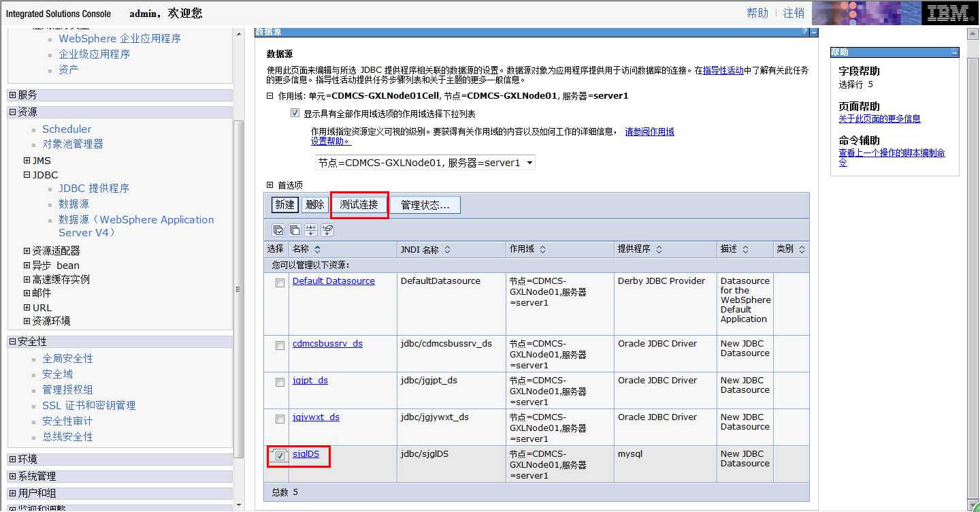Image resolution: width=980 pixels, height=512 pixels.
Task: Check the jgjpt_ds row checkbox
Action: tap(280, 383)
